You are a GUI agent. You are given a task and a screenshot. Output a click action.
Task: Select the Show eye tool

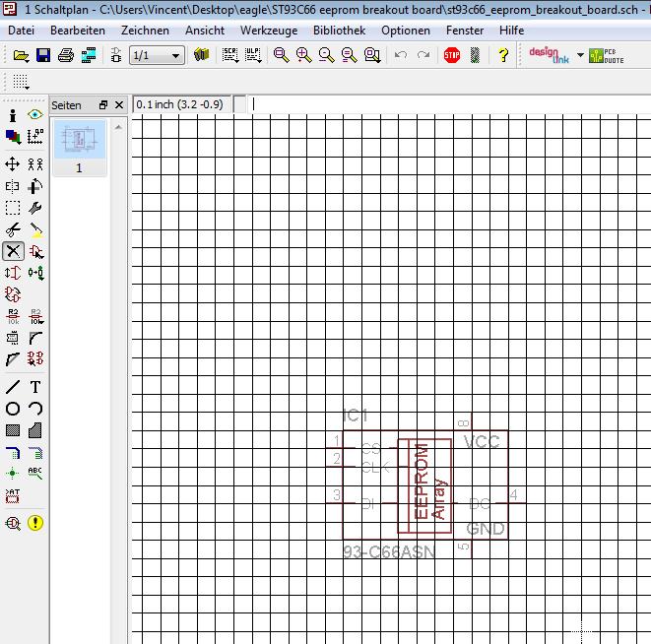point(35,114)
